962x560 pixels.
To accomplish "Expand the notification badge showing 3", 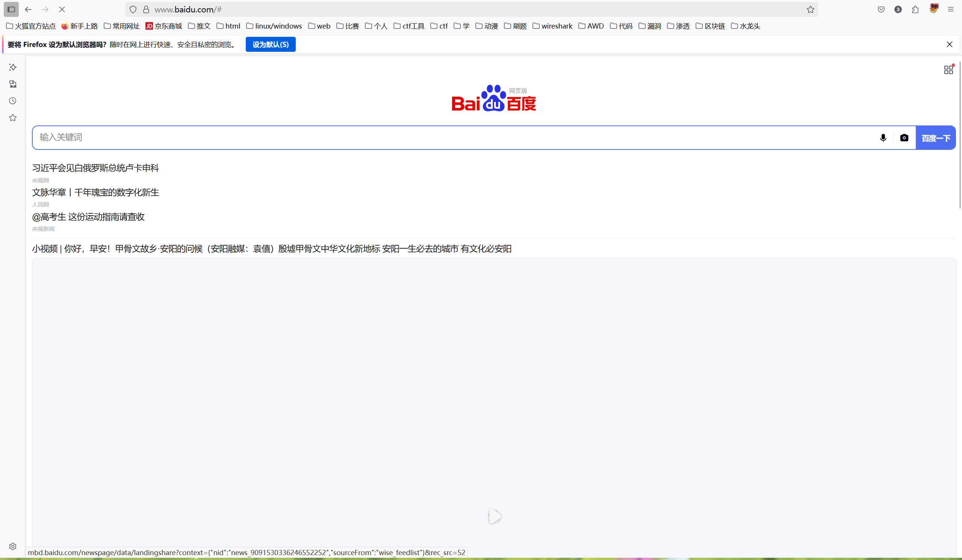I will click(x=897, y=9).
